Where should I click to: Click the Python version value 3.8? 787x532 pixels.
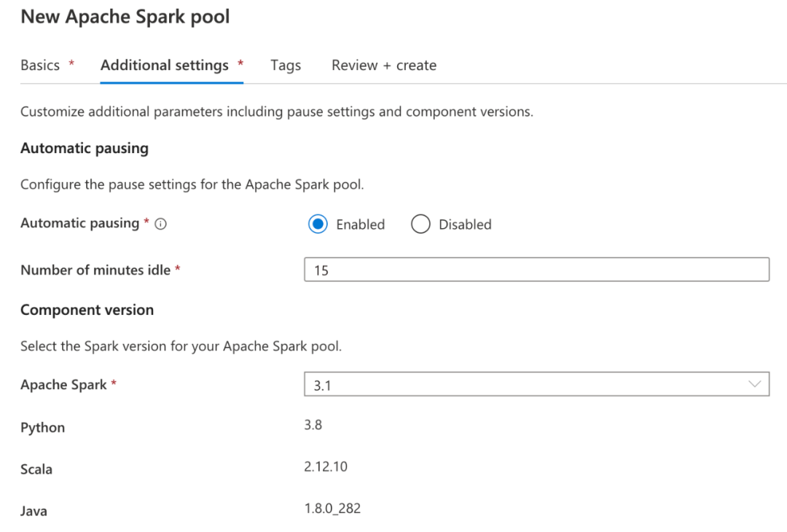(313, 425)
